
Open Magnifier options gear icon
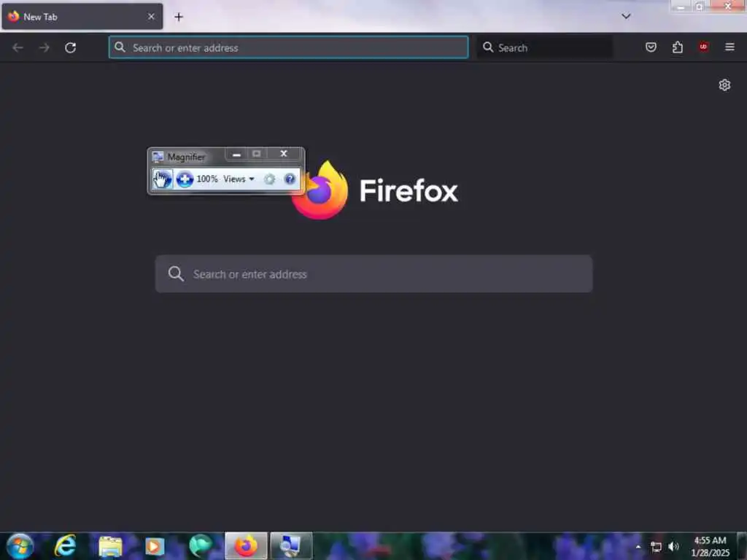pos(269,179)
